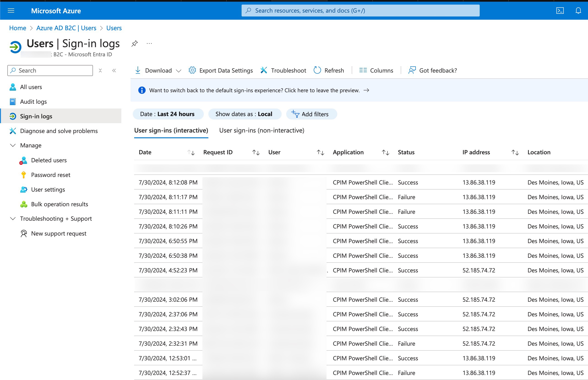Click the global Search resources, services, and docs field
588x380 pixels.
[x=360, y=11]
